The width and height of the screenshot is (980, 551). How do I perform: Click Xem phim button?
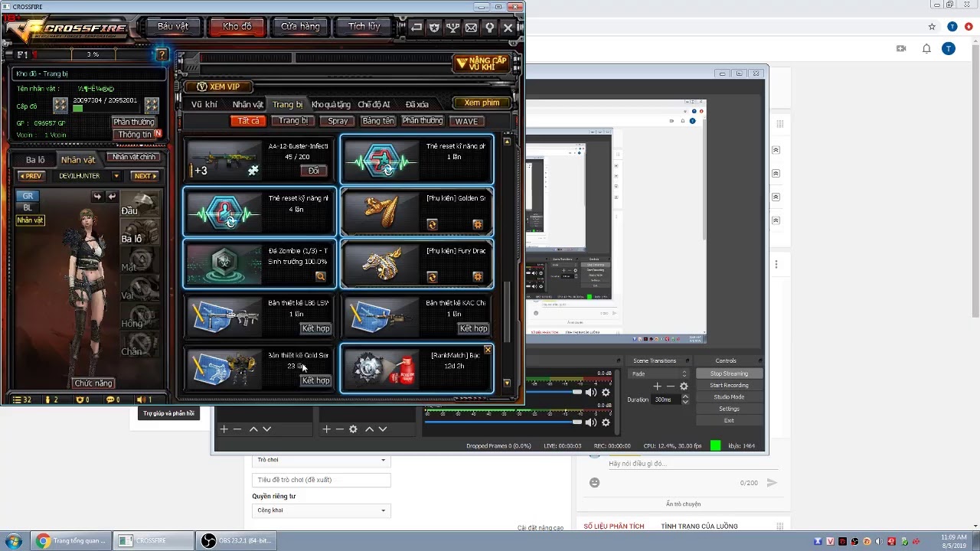pos(482,103)
